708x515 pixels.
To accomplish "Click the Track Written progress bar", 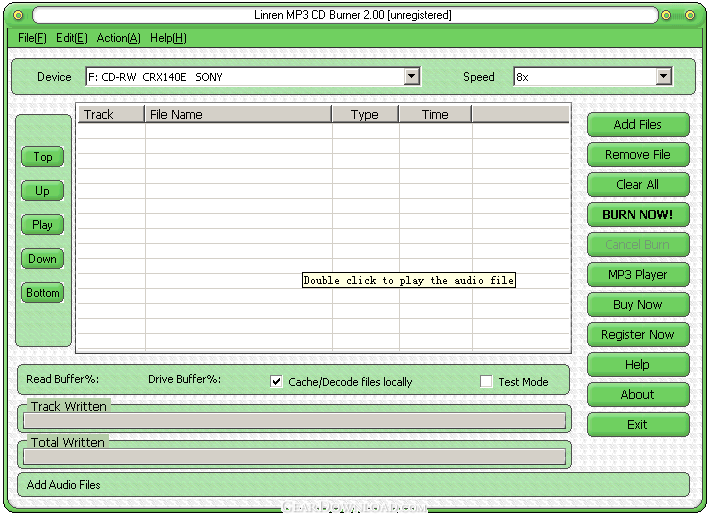I will pos(294,421).
